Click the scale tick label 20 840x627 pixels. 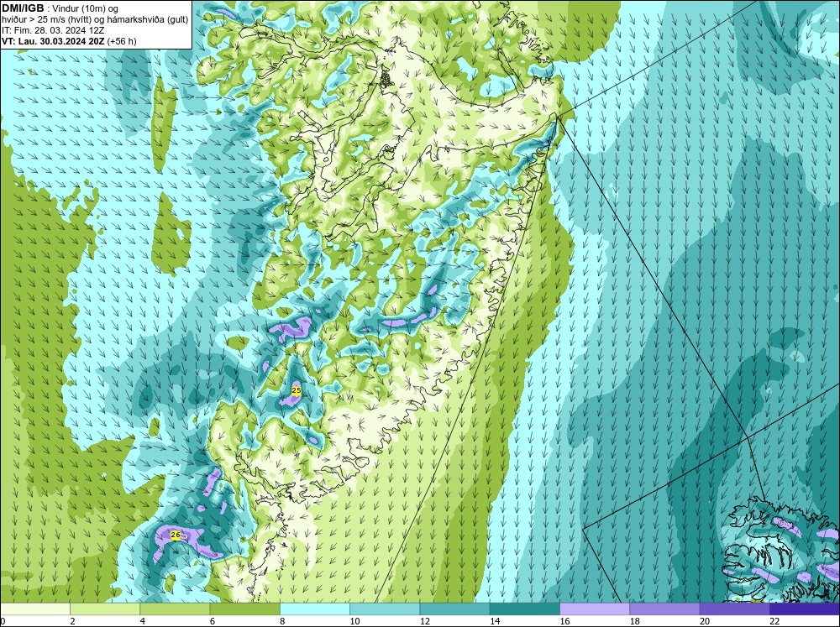pyautogui.click(x=705, y=621)
